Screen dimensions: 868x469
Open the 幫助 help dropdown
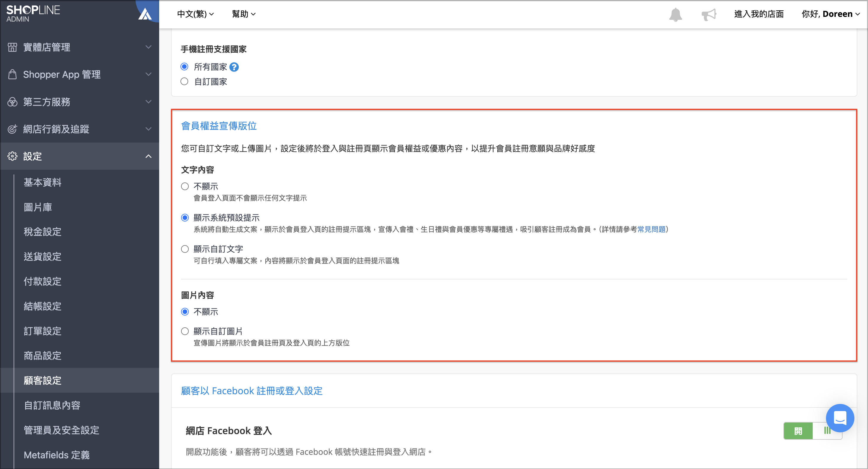(x=243, y=14)
